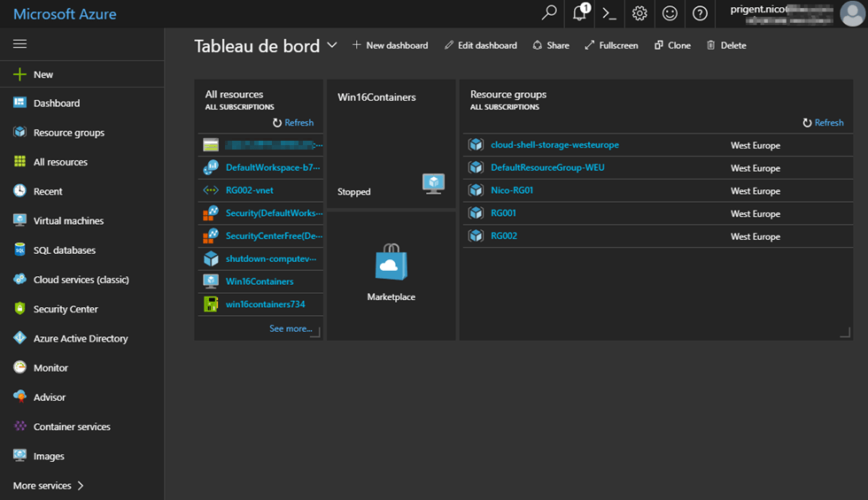Open SecurityCenterFree(De... resource

coord(274,235)
